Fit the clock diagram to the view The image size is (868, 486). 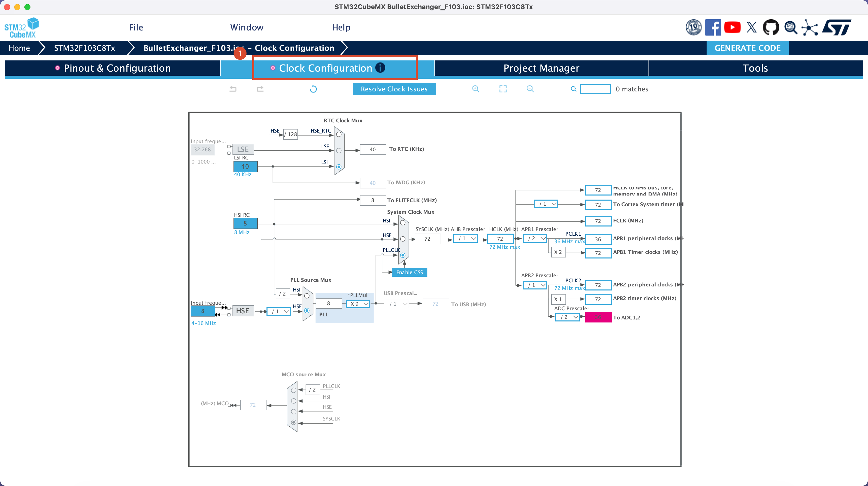pos(503,89)
